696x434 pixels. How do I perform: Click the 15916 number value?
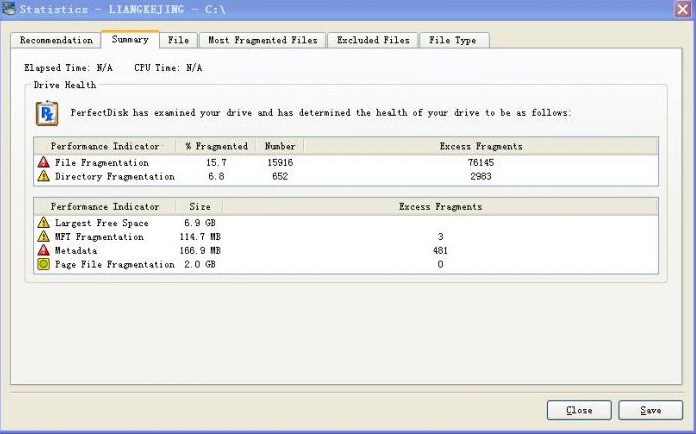(x=280, y=162)
